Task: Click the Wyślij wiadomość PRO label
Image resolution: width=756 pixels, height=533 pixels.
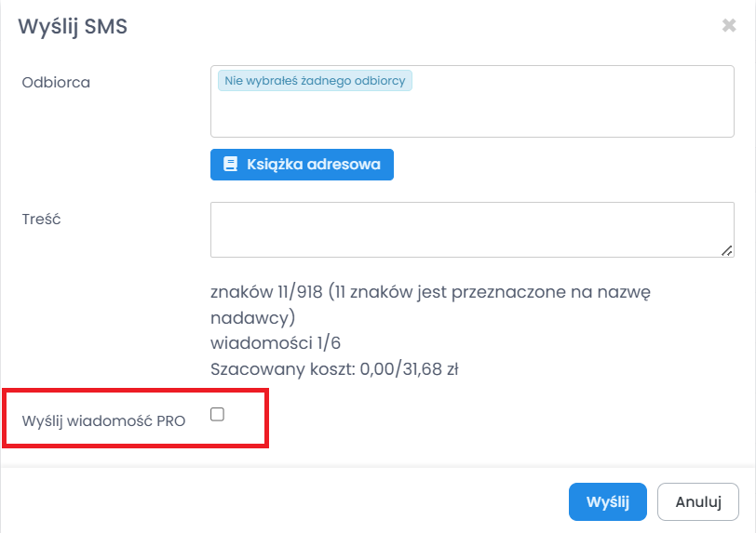Action: click(103, 420)
